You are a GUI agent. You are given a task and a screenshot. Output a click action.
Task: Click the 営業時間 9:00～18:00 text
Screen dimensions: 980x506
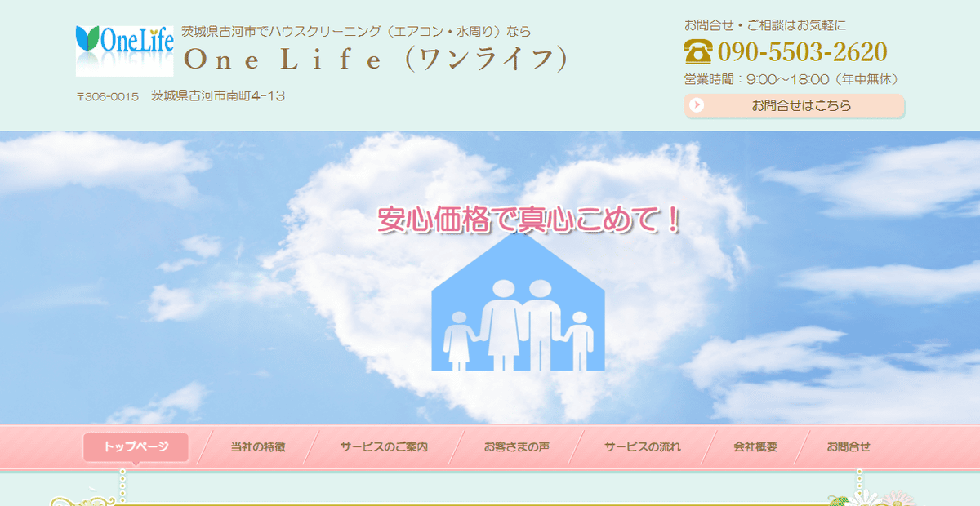point(791,79)
